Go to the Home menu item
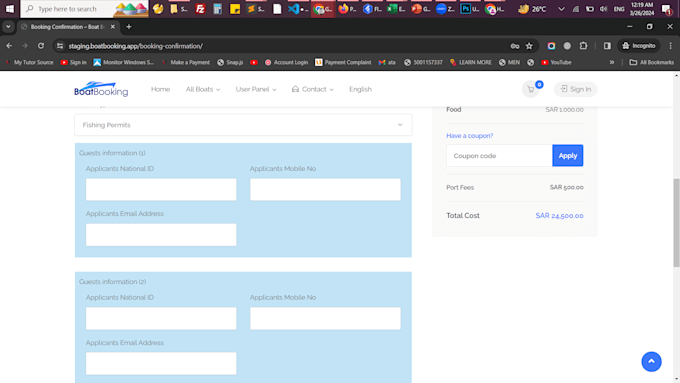This screenshot has width=680, height=383. tap(160, 89)
